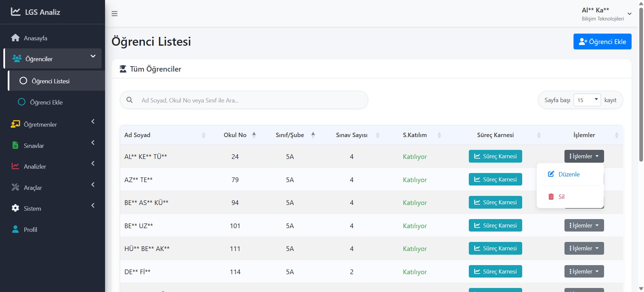The image size is (644, 292).
Task: Open İşlemler dropdown for BE** UZ**
Action: click(x=584, y=225)
